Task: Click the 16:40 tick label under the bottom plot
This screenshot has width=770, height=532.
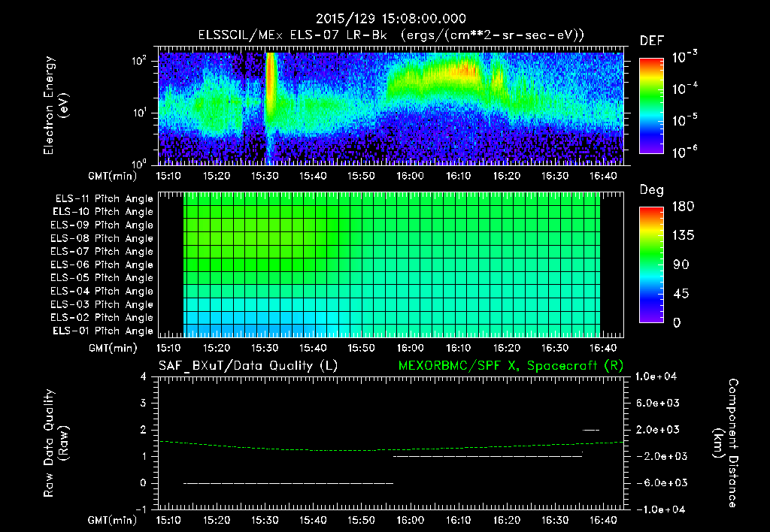Action: 603,520
